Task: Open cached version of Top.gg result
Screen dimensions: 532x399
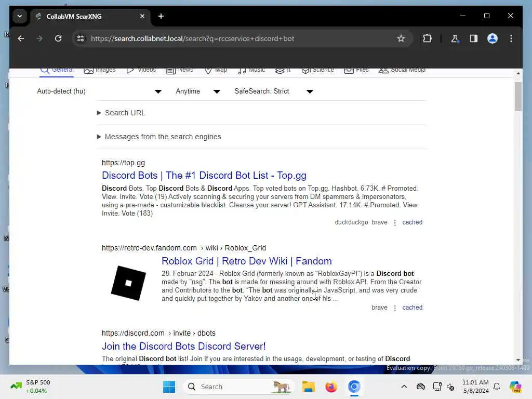Action: coord(412,222)
